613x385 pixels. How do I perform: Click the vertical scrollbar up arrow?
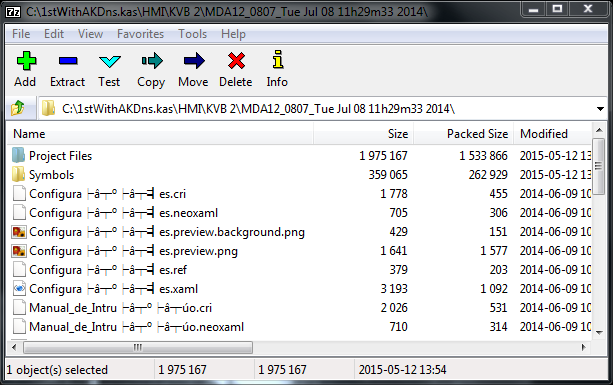pyautogui.click(x=599, y=130)
